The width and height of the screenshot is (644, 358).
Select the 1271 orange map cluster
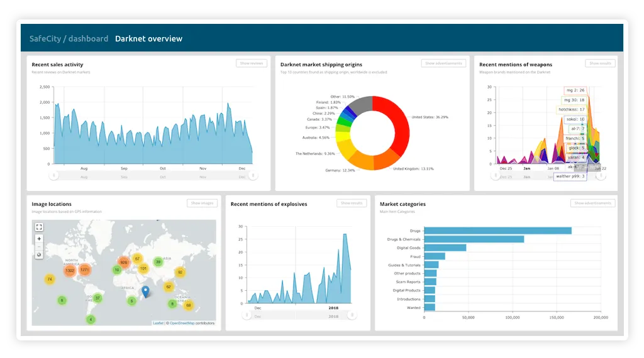pos(85,270)
